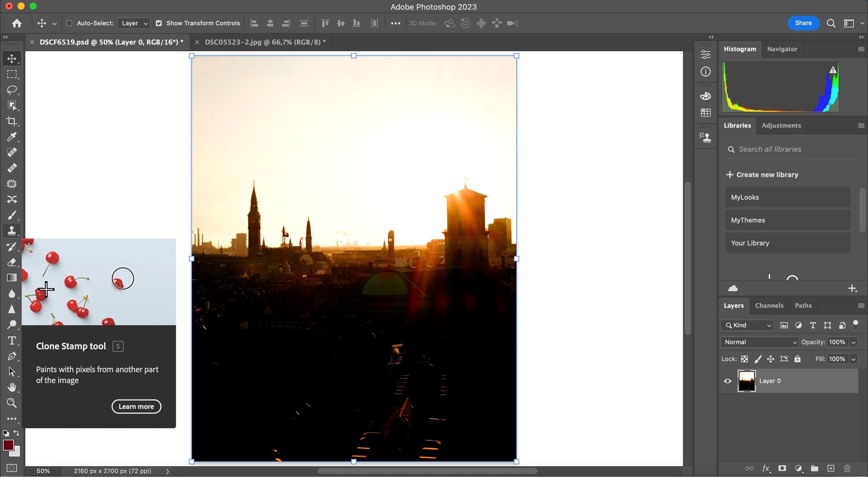
Task: Select the Lasso tool
Action: coord(12,90)
